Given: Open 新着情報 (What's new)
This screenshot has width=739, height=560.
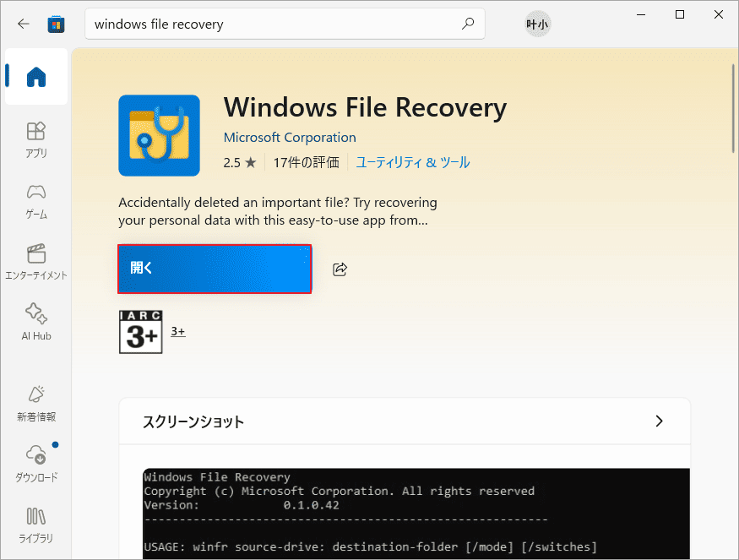Looking at the screenshot, I should (36, 404).
